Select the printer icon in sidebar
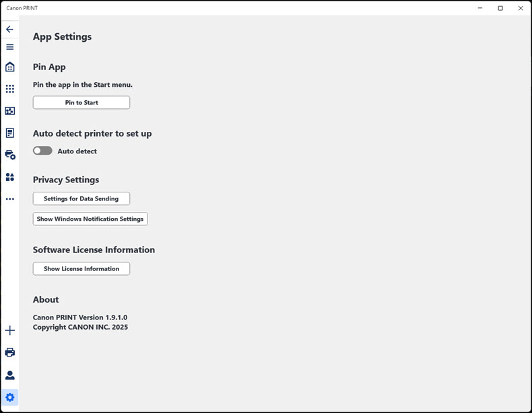The image size is (532, 413). tap(9, 352)
